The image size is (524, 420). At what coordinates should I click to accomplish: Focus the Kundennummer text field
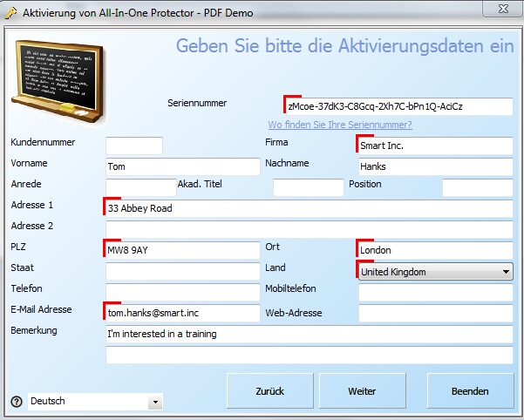(134, 146)
